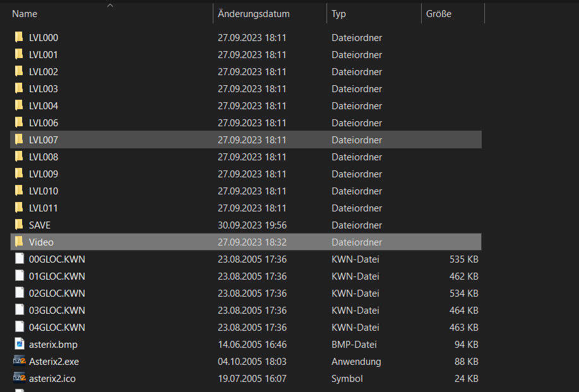Select the asterix2.ico file name
The width and height of the screenshot is (579, 392).
(x=52, y=378)
